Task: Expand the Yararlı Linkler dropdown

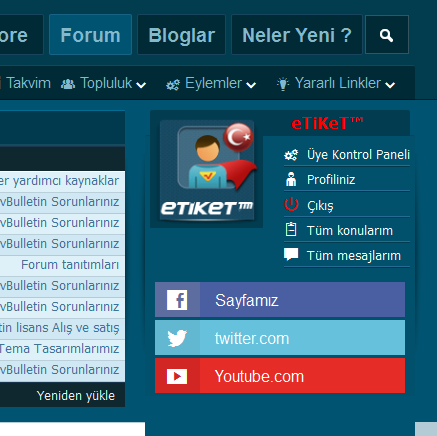Action: (336, 83)
